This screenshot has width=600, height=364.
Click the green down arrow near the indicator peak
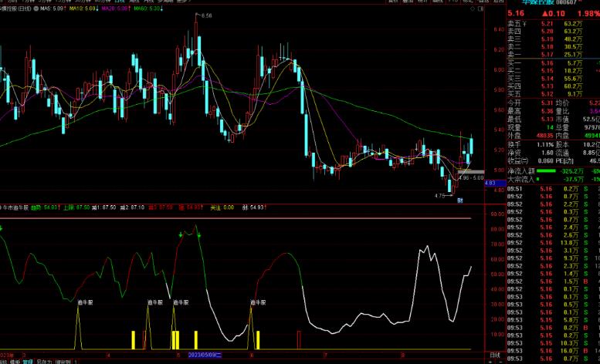point(199,235)
